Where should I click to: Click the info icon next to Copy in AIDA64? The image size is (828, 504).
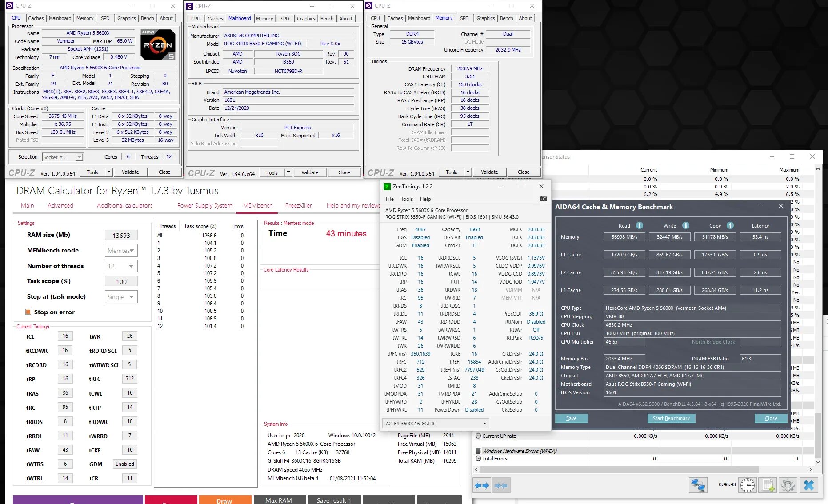click(730, 225)
